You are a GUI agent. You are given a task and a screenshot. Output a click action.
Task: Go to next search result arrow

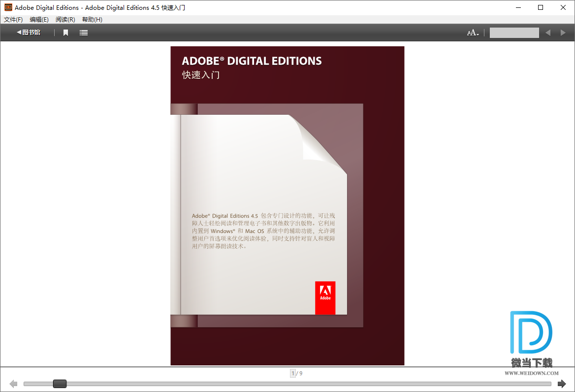(x=563, y=33)
